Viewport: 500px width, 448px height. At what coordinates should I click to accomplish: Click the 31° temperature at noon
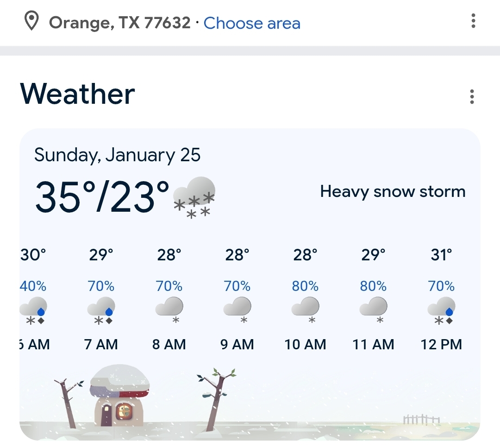(441, 255)
